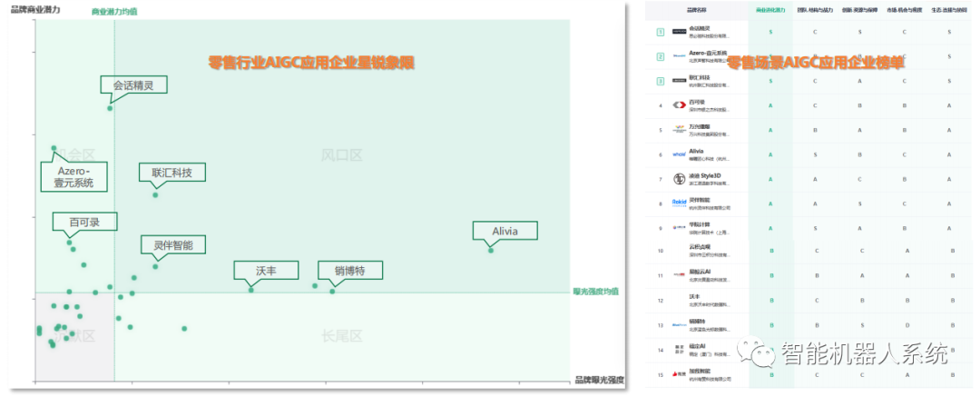Click the 销博特 callout label on the chart
This screenshot has width=980, height=397.
pyautogui.click(x=349, y=271)
